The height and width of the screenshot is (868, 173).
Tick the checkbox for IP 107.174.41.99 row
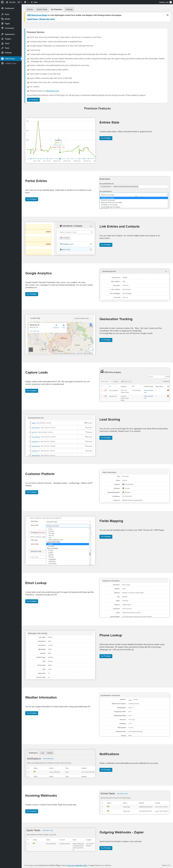pos(102,391)
